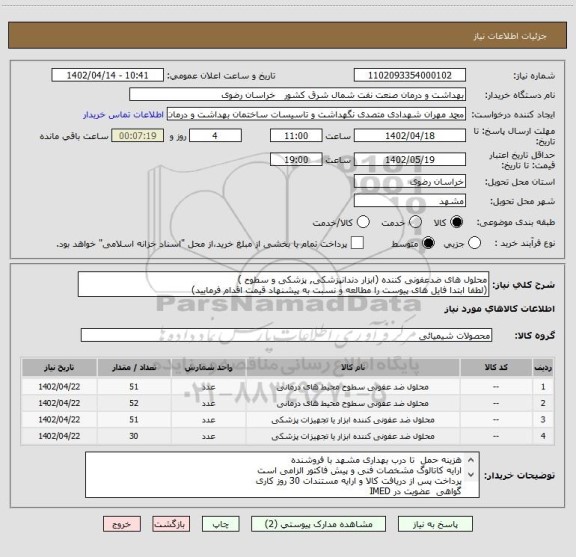The height and width of the screenshot is (557, 576).
Task: Click the تاریخ نیاز column header
Action: tap(59, 367)
